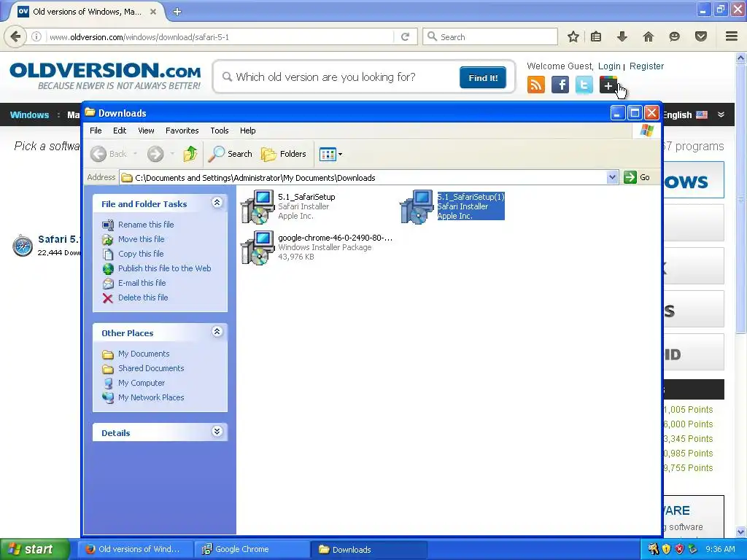Go up one folder level in Explorer

[190, 154]
